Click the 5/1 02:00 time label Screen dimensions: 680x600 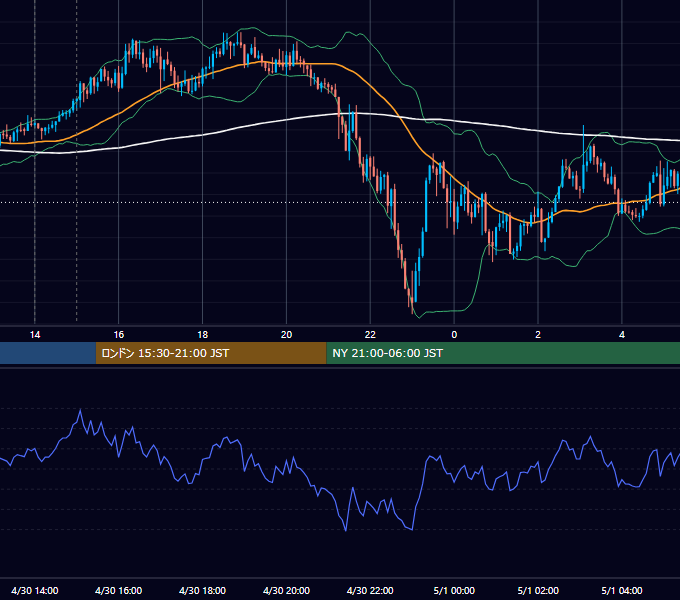tap(538, 590)
